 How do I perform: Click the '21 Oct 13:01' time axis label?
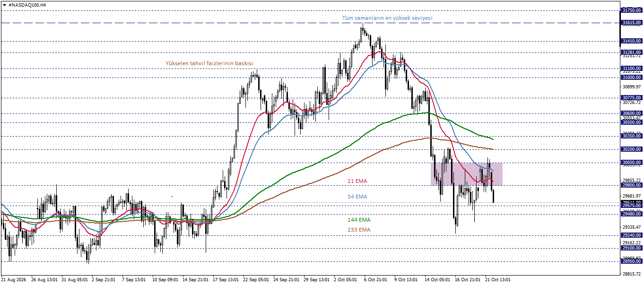pyautogui.click(x=499, y=280)
